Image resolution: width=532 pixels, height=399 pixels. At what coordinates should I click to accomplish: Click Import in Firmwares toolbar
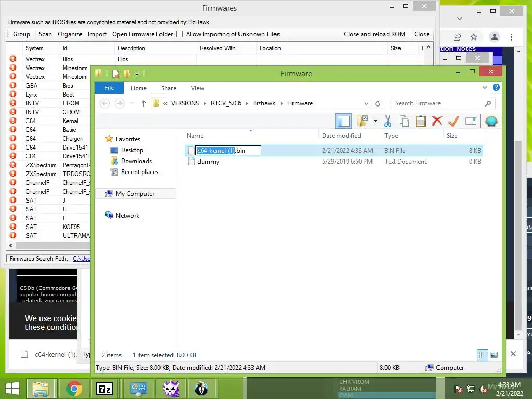(x=97, y=34)
